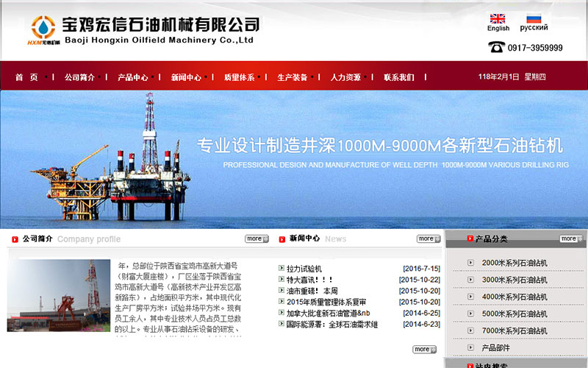Click the red icon beside 产品分类 heading

click(x=470, y=238)
